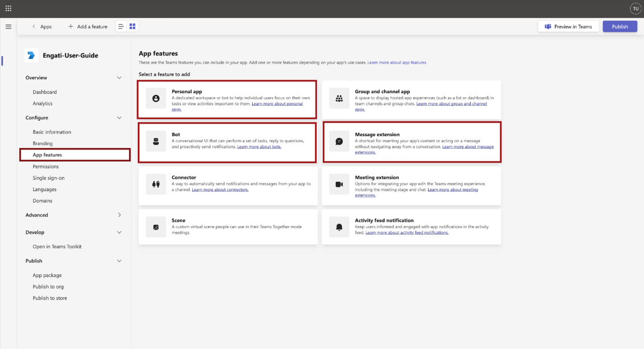Image resolution: width=644 pixels, height=349 pixels.
Task: Open Learn more about bots link
Action: [259, 147]
